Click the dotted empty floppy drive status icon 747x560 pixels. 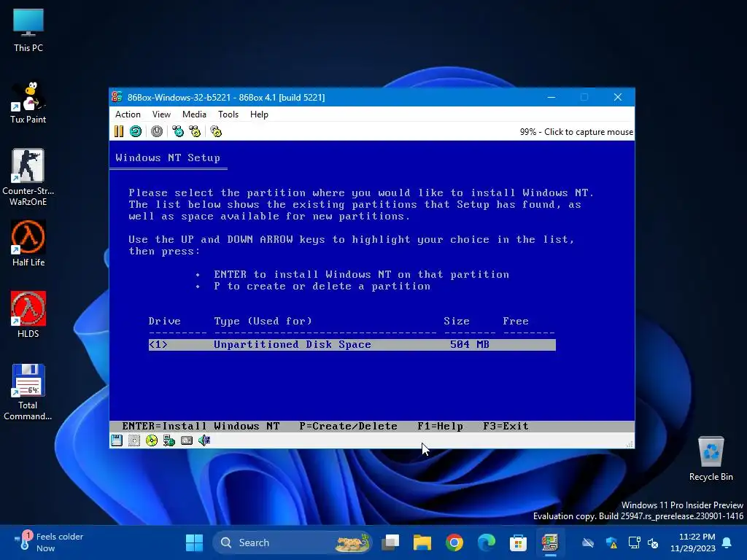pyautogui.click(x=134, y=440)
